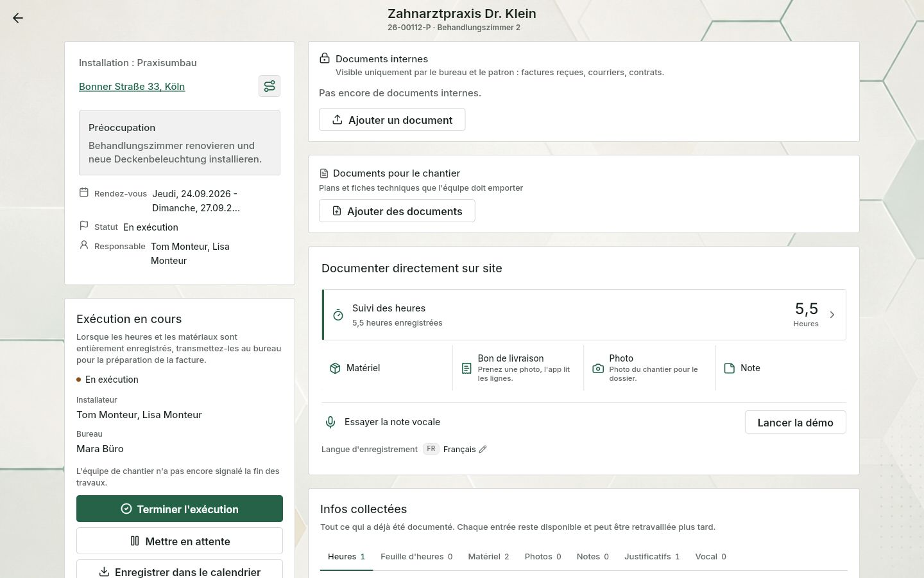Click the file icon of Documents pour le chantier
The width and height of the screenshot is (924, 578).
tap(324, 173)
